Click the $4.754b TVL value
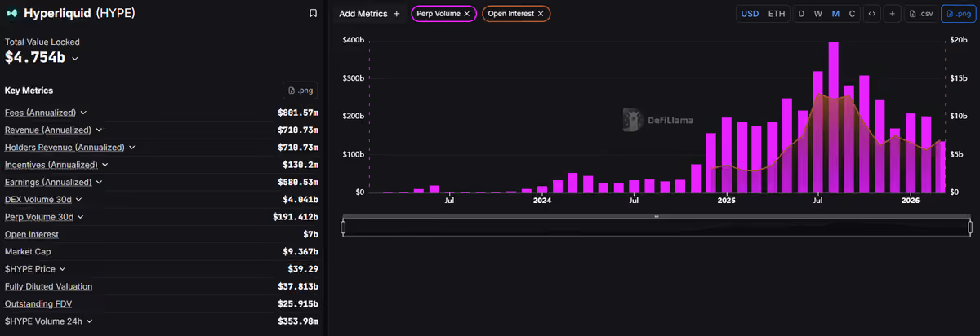This screenshot has width=980, height=336. point(34,57)
